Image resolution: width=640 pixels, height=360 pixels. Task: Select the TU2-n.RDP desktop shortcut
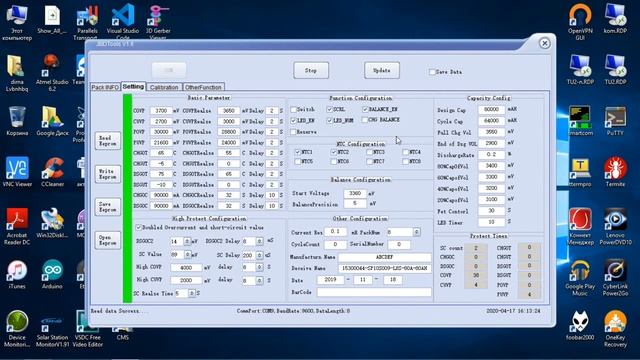point(580,69)
